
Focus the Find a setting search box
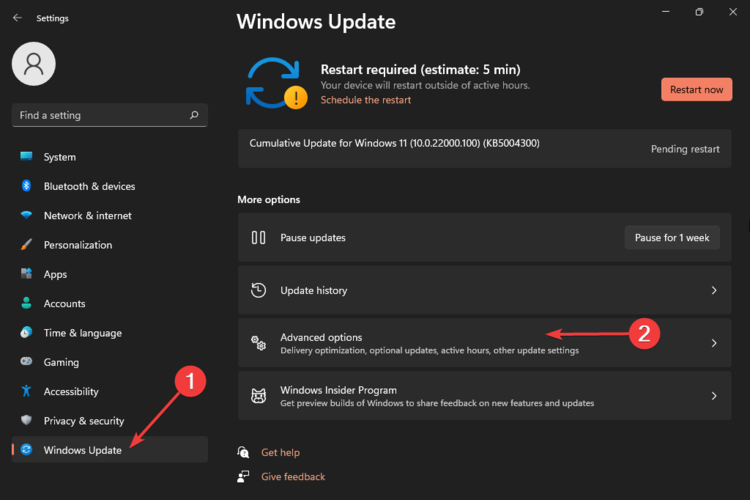(x=100, y=115)
